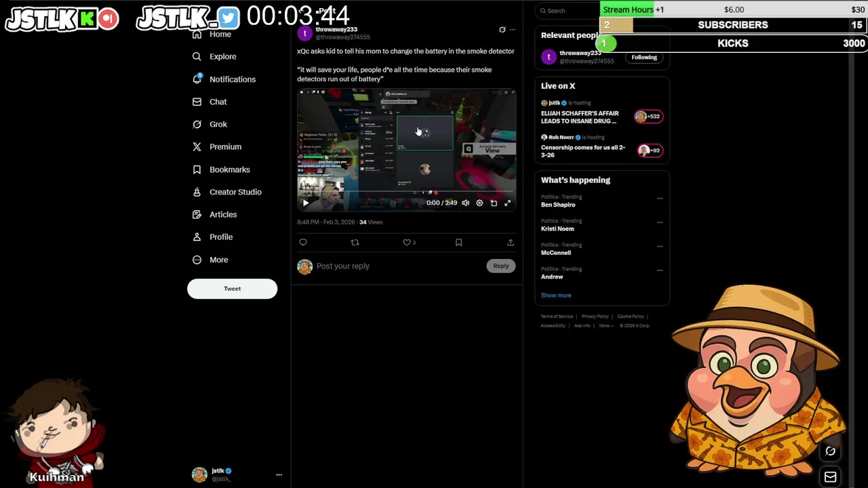Open Cookie Policy link
Screen dimensions: 868x488
click(x=631, y=317)
